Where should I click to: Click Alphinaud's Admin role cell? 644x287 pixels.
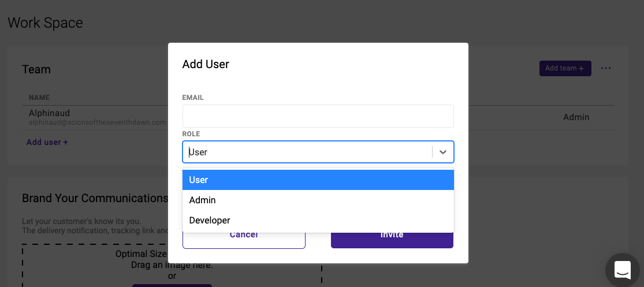click(576, 117)
